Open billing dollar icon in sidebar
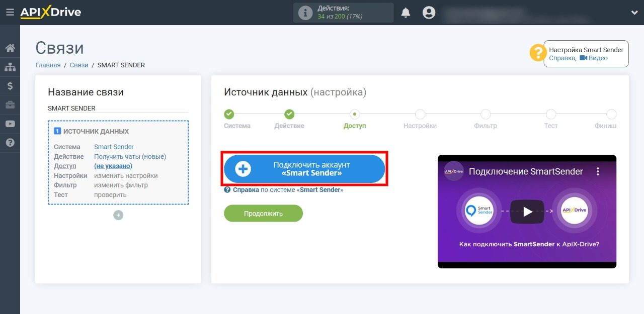This screenshot has height=314, width=644. pyautogui.click(x=10, y=86)
